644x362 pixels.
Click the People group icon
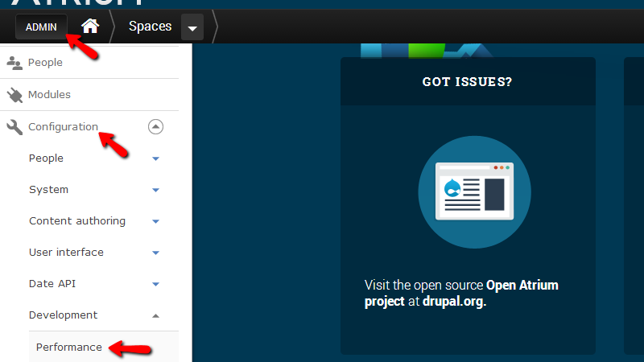[14, 63]
